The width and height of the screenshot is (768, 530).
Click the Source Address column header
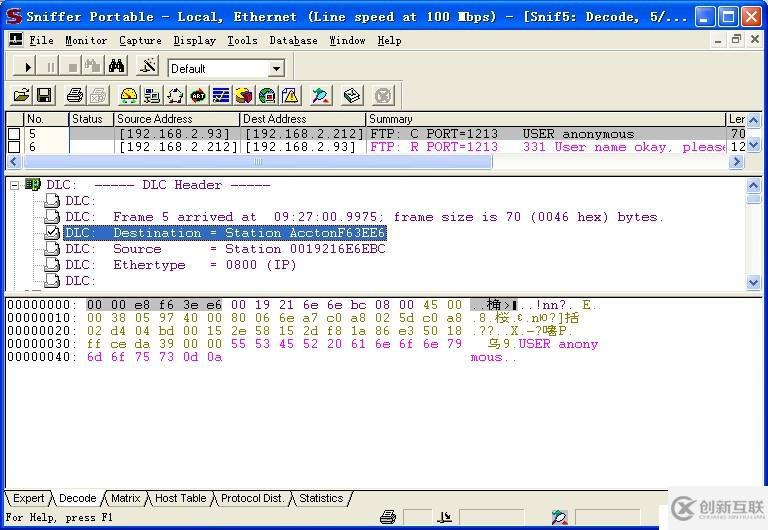177,119
